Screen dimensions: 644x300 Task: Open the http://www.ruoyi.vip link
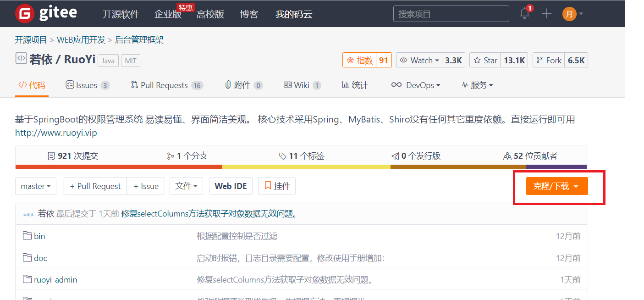pos(56,133)
